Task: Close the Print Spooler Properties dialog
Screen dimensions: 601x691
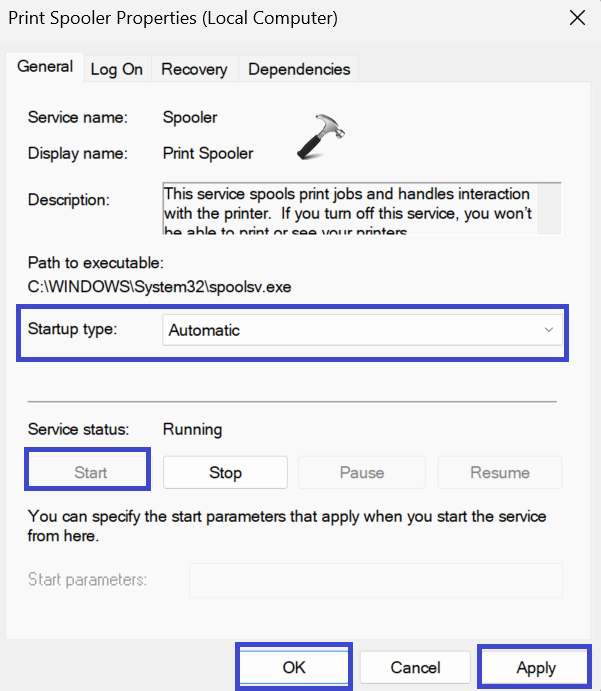Action: point(577,18)
